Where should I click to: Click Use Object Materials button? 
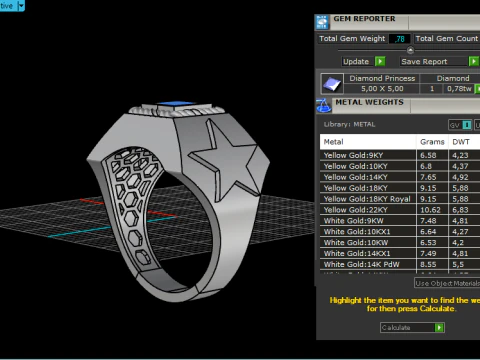click(x=447, y=283)
